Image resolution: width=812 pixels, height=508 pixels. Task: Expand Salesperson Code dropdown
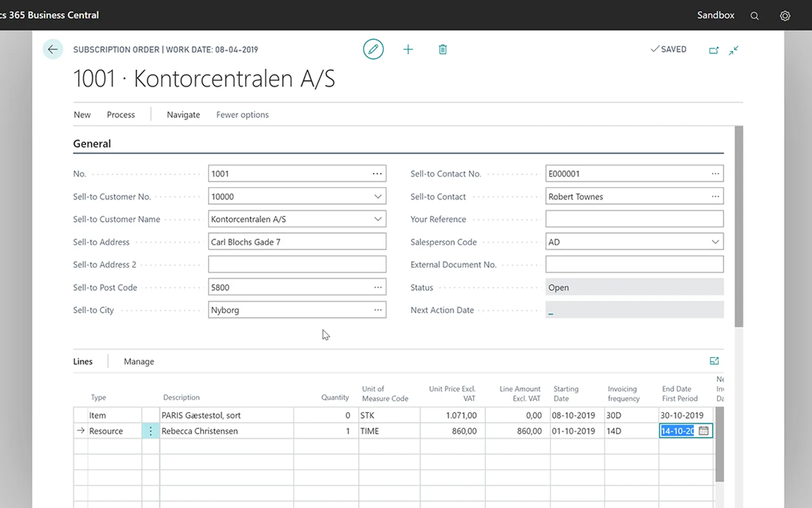point(715,242)
